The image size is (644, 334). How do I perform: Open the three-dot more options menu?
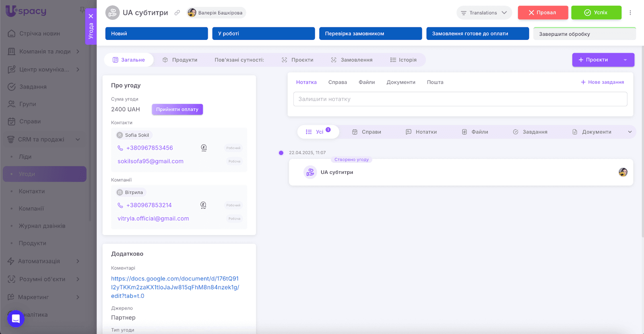pos(630,13)
